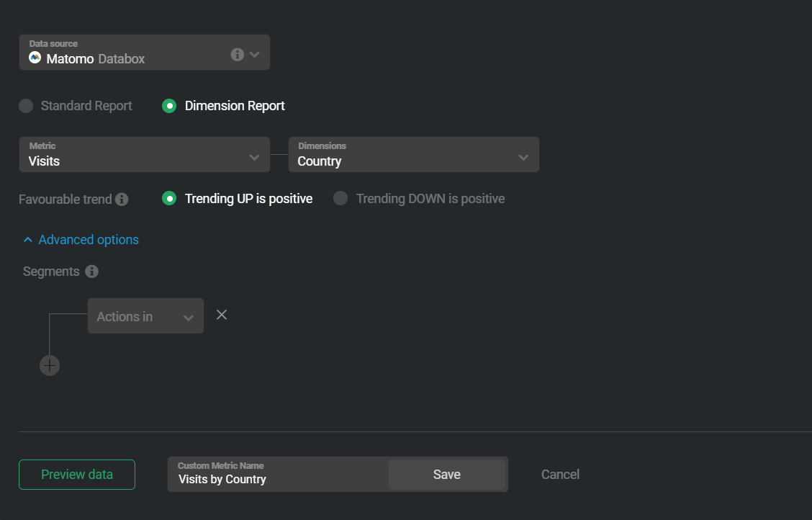Click the Custom Metric Name input field
The height and width of the screenshot is (520, 812).
[277, 478]
